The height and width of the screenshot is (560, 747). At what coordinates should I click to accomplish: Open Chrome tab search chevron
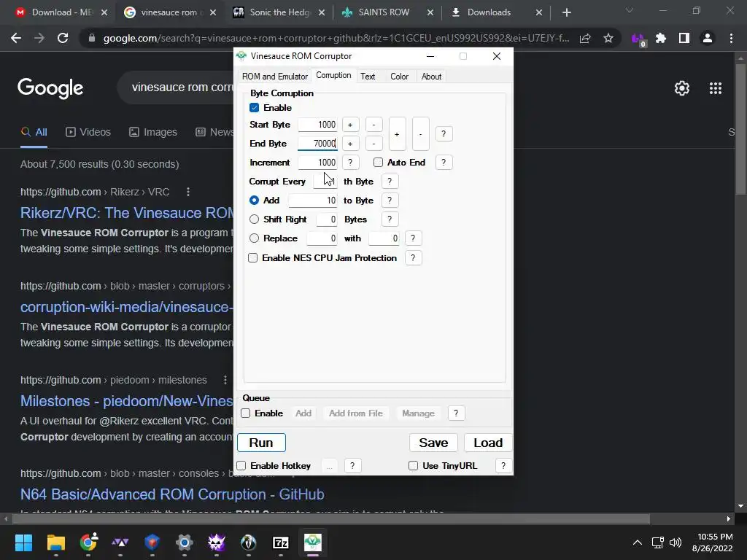coord(630,10)
